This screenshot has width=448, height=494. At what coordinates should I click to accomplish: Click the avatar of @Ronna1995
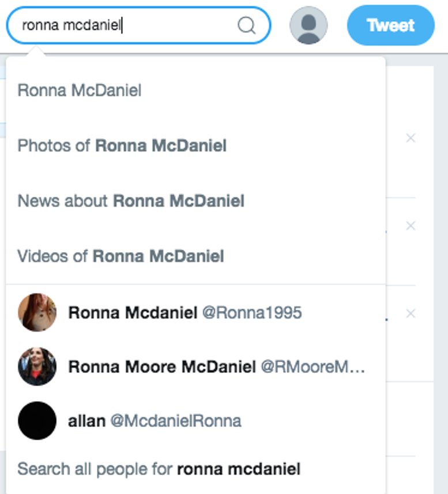coord(37,312)
